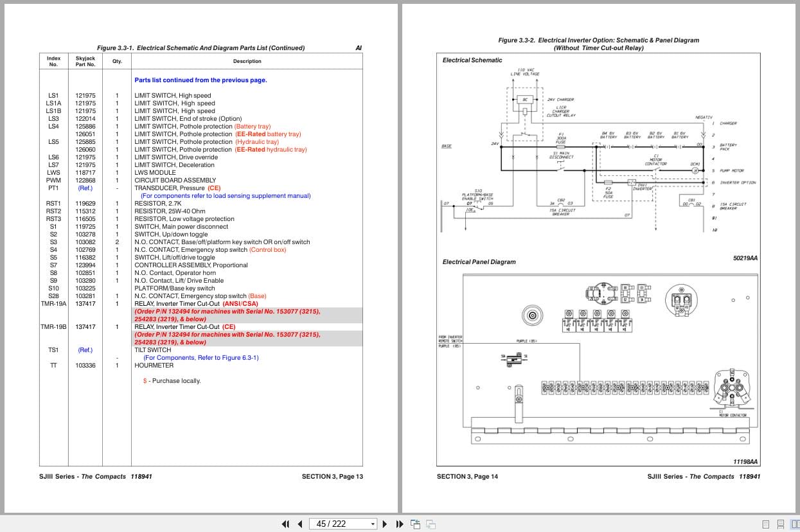Advance to the next page arrow icon
This screenshot has height=532, width=800.
[x=384, y=524]
